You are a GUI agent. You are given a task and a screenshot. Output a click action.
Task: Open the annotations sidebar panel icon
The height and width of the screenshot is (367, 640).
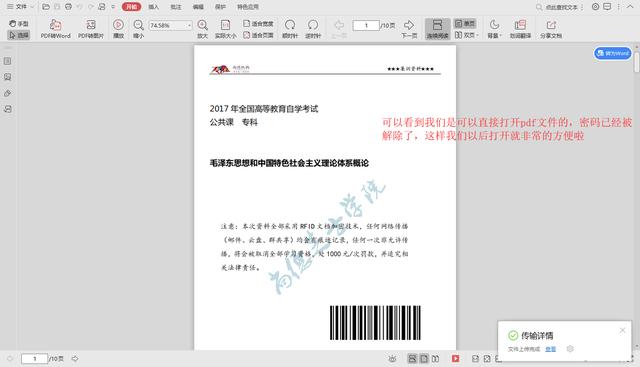pyautogui.click(x=7, y=109)
